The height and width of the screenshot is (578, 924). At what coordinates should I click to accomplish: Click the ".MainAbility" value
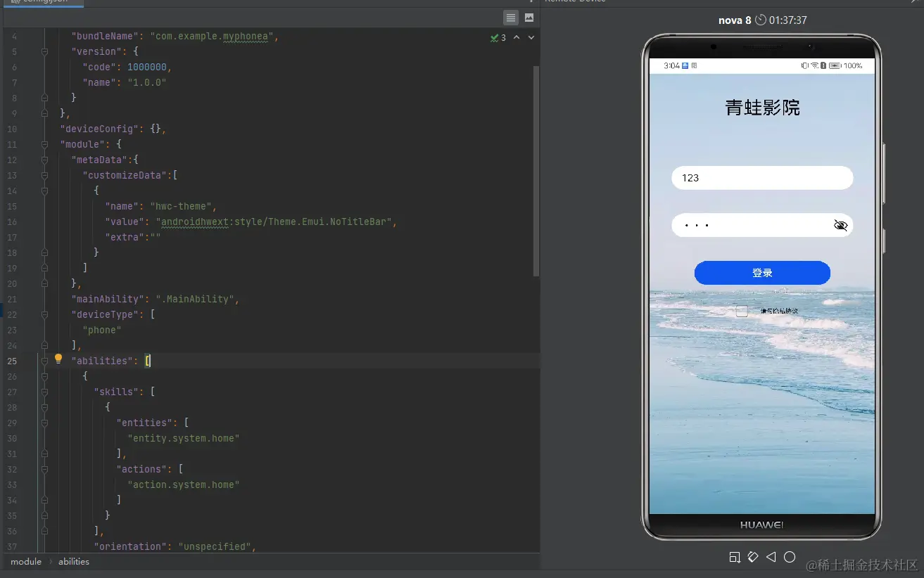[195, 299]
